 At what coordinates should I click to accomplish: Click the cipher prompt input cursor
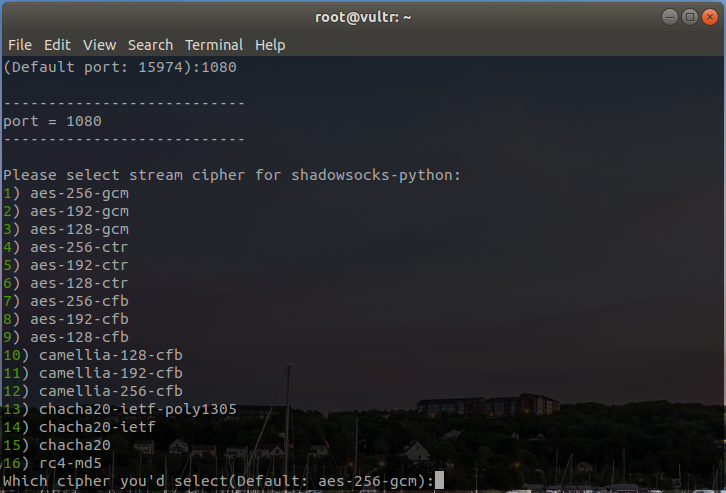tap(439, 481)
